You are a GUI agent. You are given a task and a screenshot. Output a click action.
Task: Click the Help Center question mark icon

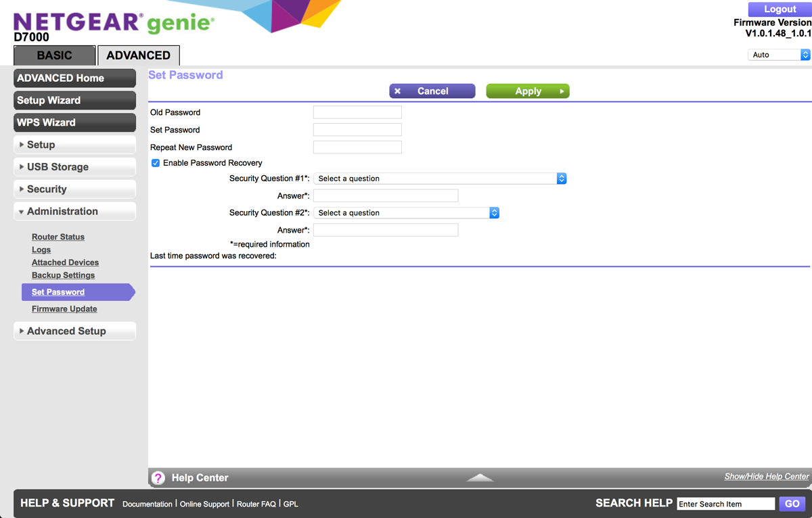pyautogui.click(x=158, y=478)
